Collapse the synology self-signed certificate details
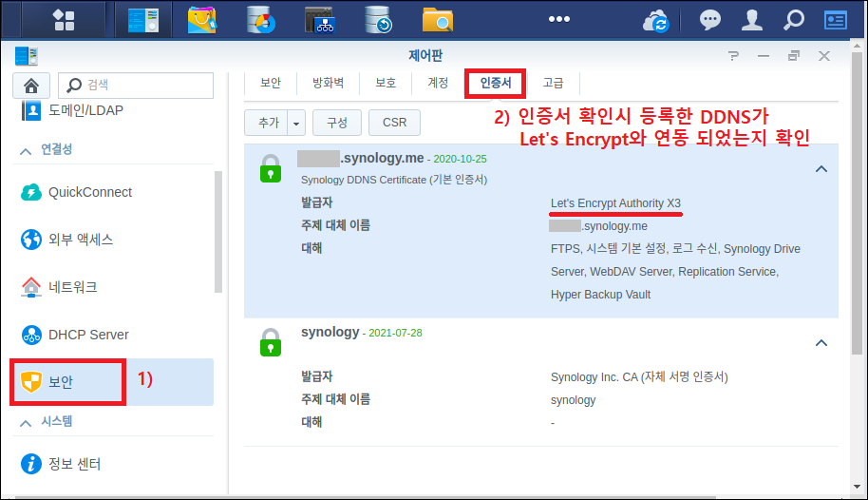Image resolution: width=868 pixels, height=500 pixels. tap(821, 343)
